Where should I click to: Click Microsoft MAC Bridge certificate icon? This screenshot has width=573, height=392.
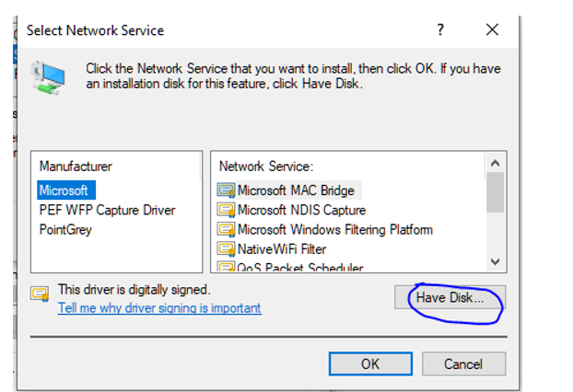point(227,190)
